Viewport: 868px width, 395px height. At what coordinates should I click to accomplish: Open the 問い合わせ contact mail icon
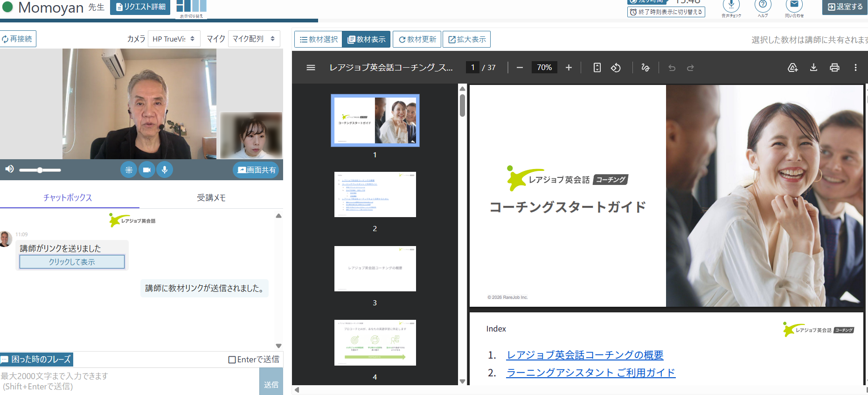click(x=794, y=8)
